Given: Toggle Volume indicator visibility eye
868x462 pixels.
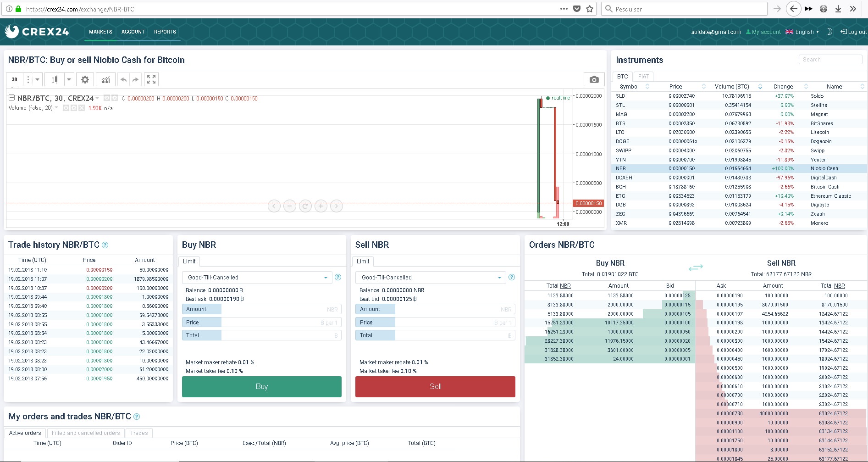Looking at the screenshot, I should pos(66,108).
